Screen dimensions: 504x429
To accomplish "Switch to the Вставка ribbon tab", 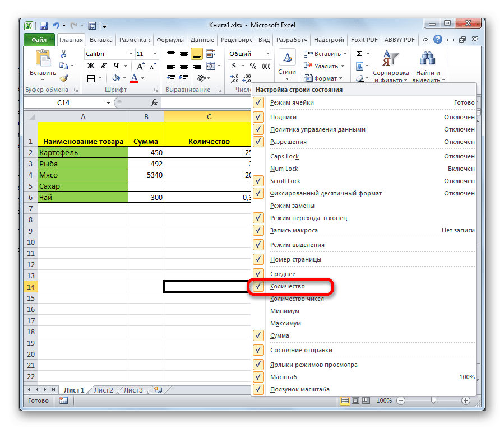I will (x=101, y=40).
